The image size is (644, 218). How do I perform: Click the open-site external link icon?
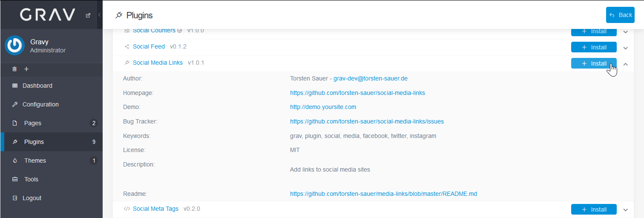88,15
